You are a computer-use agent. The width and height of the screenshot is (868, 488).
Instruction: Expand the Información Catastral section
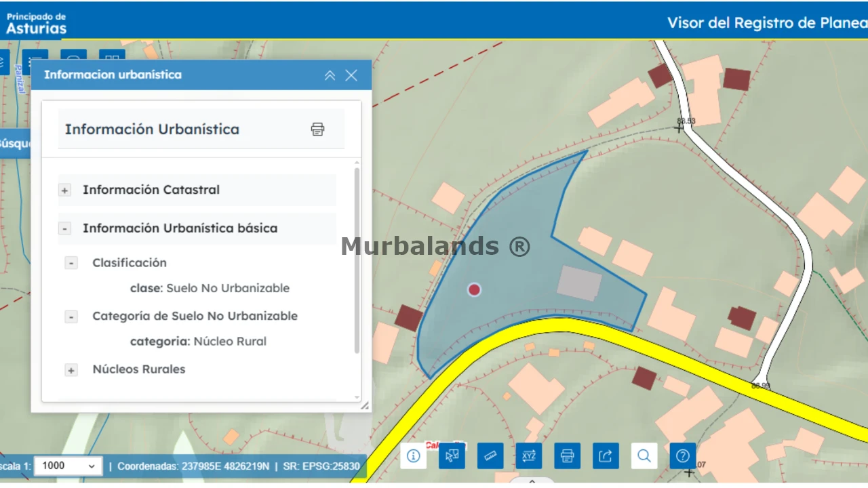(64, 190)
